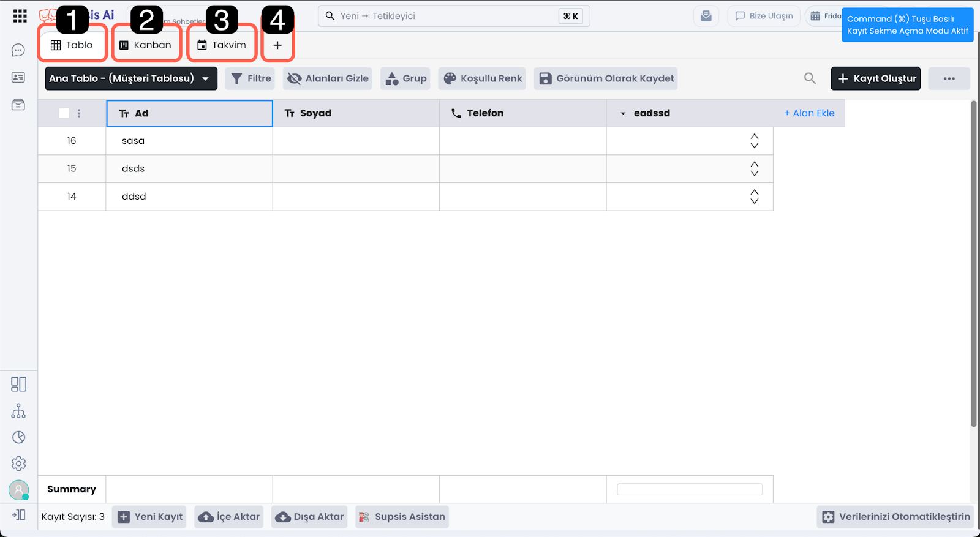Open the pie chart reports icon

pyautogui.click(x=18, y=437)
